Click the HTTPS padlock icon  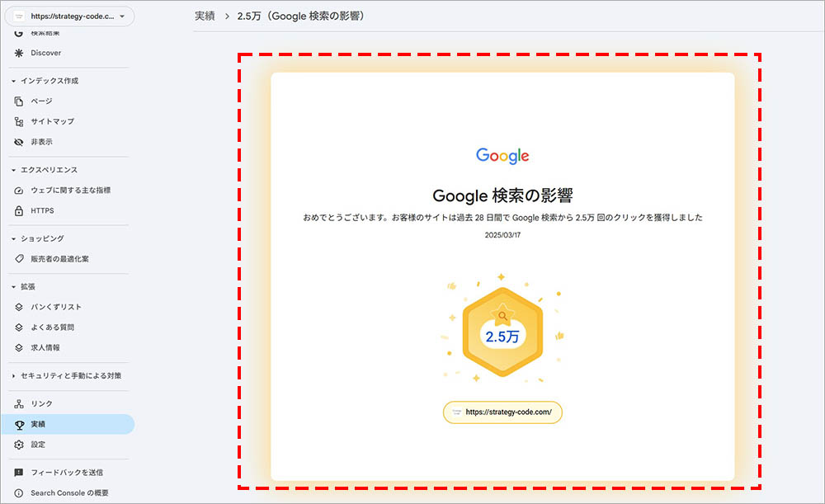click(x=19, y=210)
